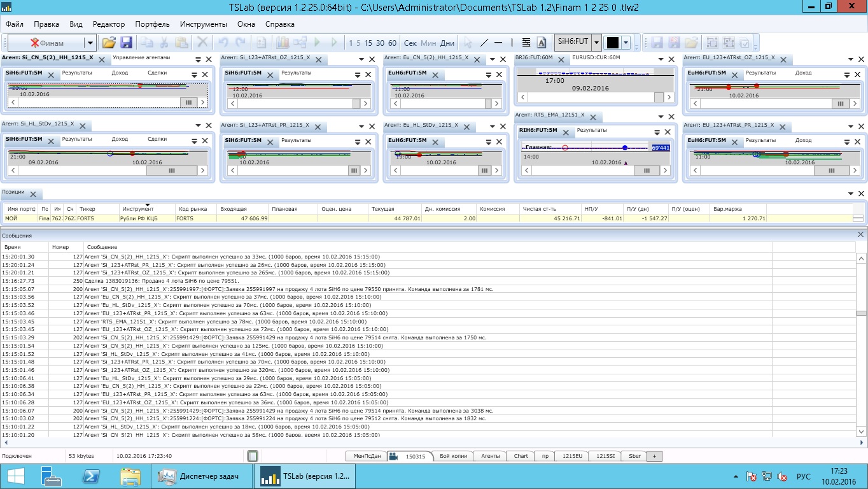868x489 pixels.
Task: Select the diagonal line drawing tool
Action: pos(484,43)
